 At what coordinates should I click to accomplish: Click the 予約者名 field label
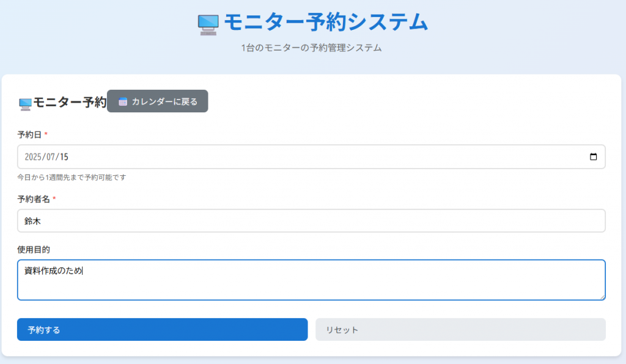(34, 199)
